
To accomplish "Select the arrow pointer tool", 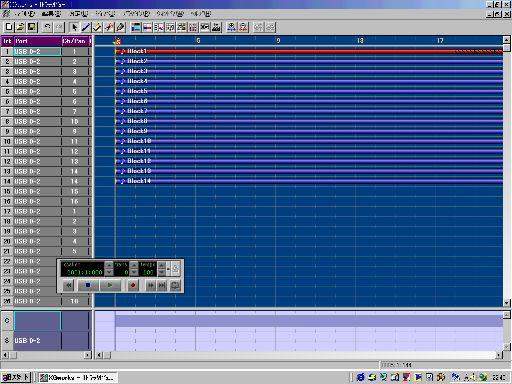I will pyautogui.click(x=74, y=27).
